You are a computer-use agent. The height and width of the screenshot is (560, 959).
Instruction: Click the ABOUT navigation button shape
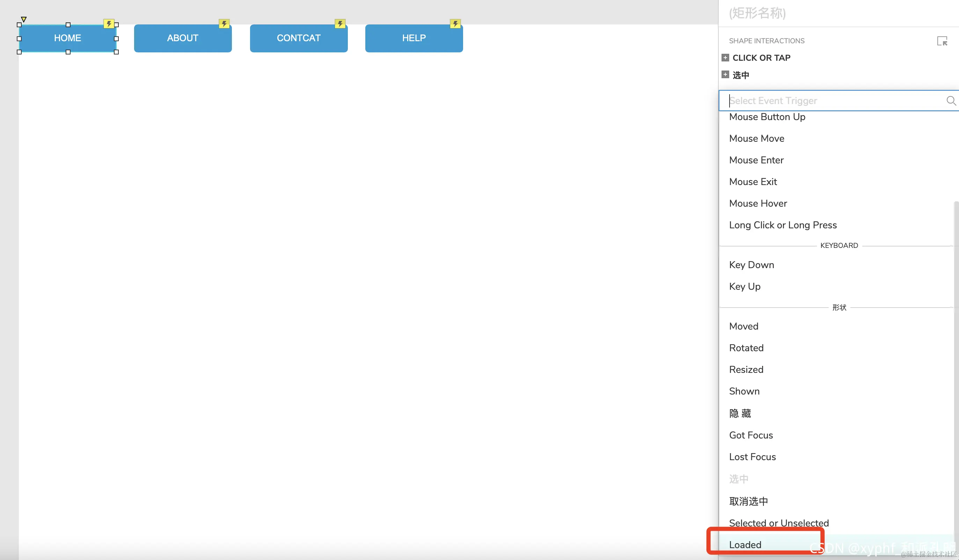pos(183,38)
